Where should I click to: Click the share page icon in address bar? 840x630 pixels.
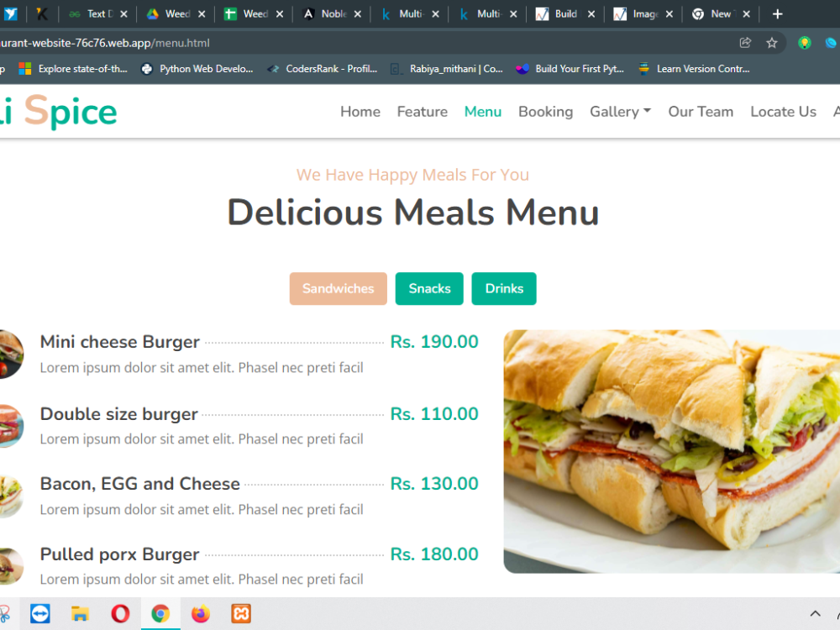pos(745,43)
